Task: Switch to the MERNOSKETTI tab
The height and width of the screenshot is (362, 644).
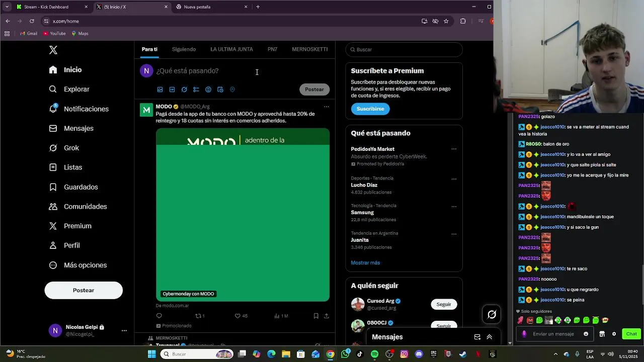Action: coord(309,49)
